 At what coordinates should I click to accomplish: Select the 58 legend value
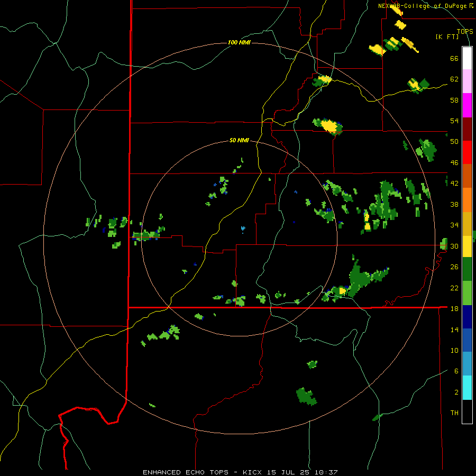click(x=454, y=100)
